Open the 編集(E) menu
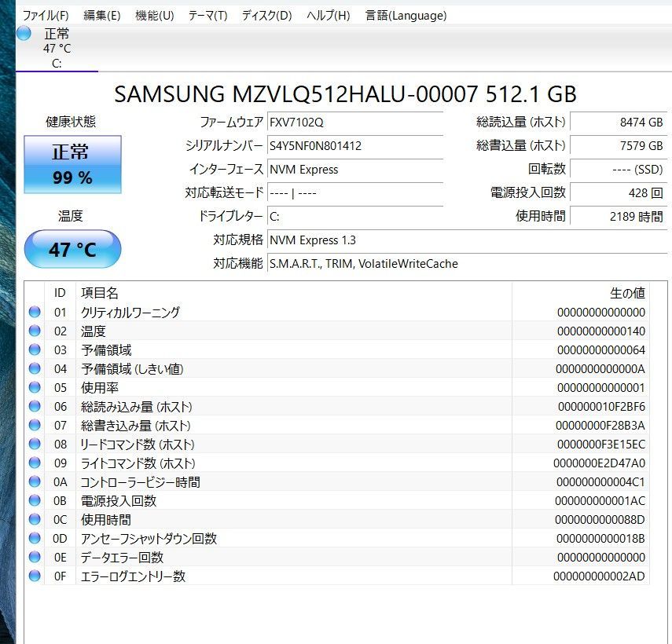This screenshot has height=644, width=672. tap(102, 16)
